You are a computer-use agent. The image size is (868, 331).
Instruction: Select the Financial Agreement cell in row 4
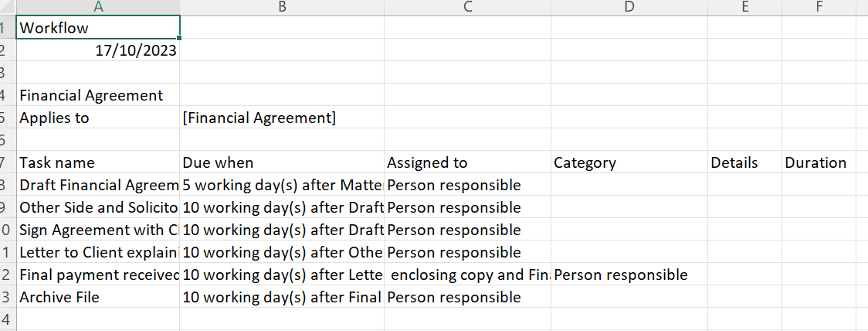tap(98, 95)
